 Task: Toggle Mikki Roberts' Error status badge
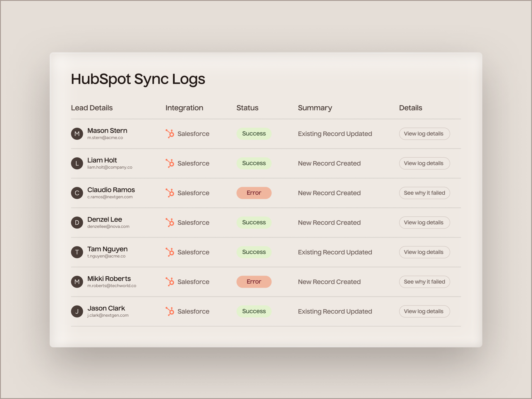pyautogui.click(x=254, y=282)
